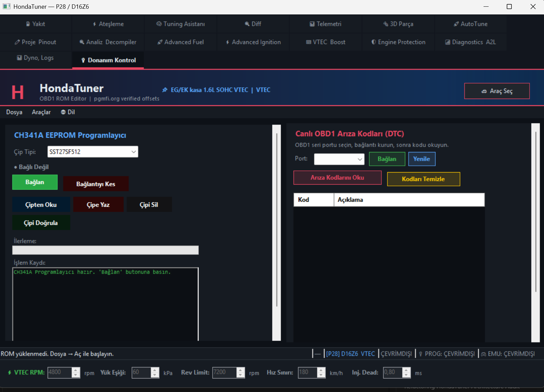Decrease Yük Eşiği with the down arrow
The image size is (544, 392).
pos(155,375)
